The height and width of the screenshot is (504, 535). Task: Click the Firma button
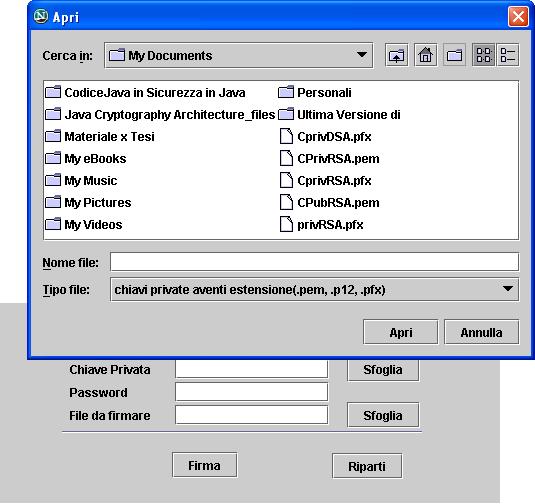tap(204, 465)
